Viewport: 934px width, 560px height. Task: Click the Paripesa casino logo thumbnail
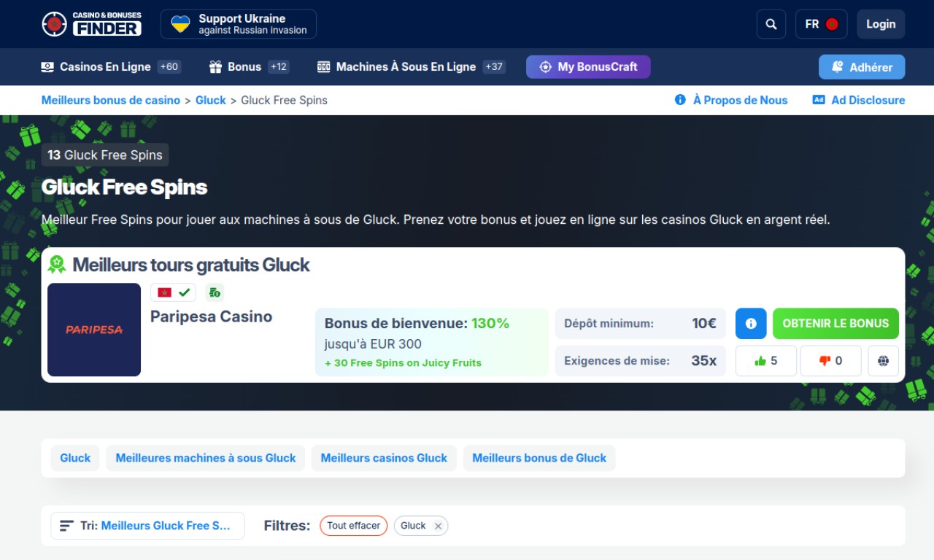(94, 330)
